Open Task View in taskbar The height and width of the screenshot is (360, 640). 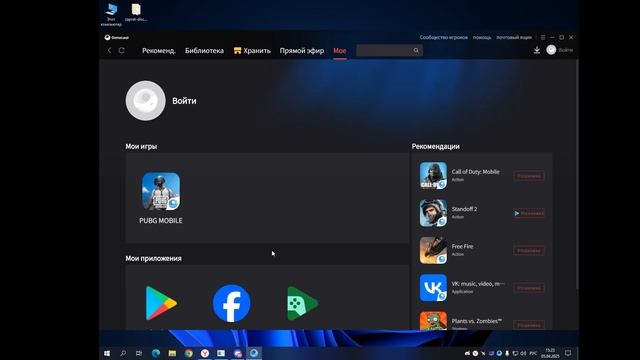pyautogui.click(x=139, y=353)
